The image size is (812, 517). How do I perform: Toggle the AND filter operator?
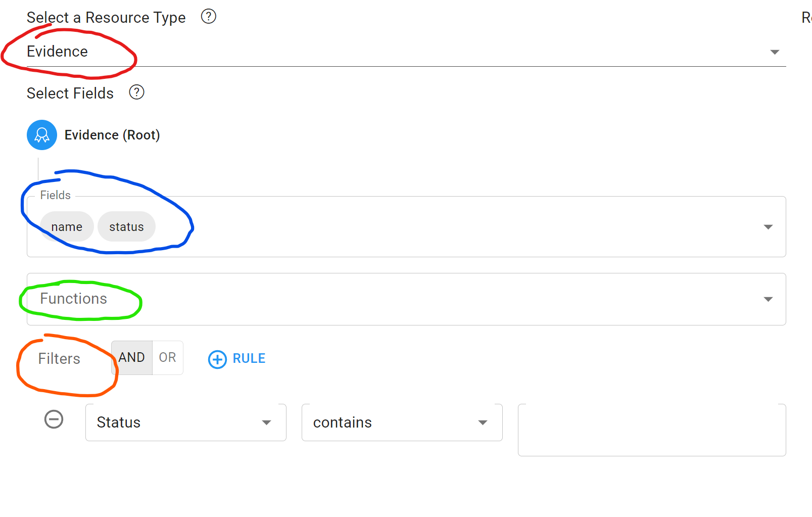click(x=132, y=358)
